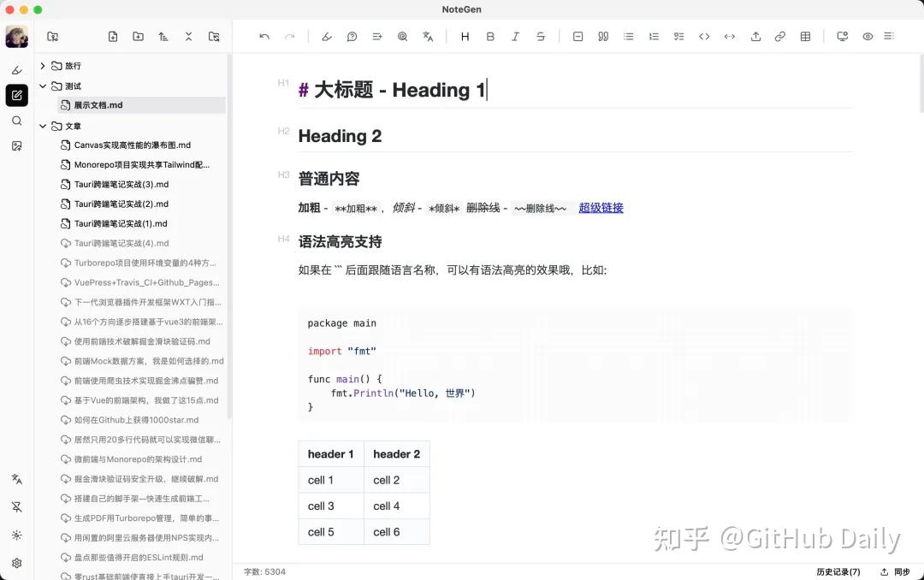Screen dimensions: 924x580
Task: Insert a checklist task list
Action: tap(678, 37)
